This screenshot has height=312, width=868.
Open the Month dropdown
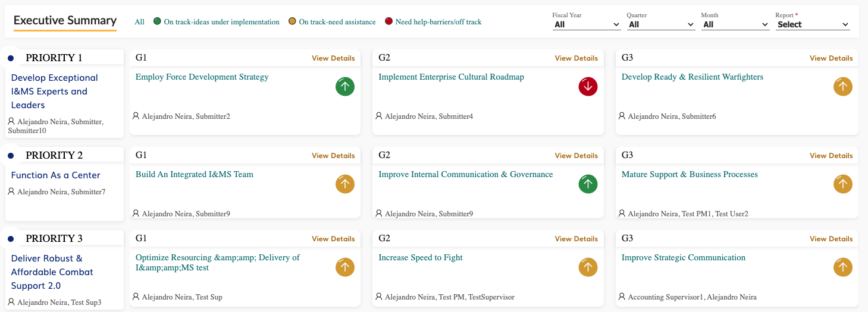[x=735, y=24]
